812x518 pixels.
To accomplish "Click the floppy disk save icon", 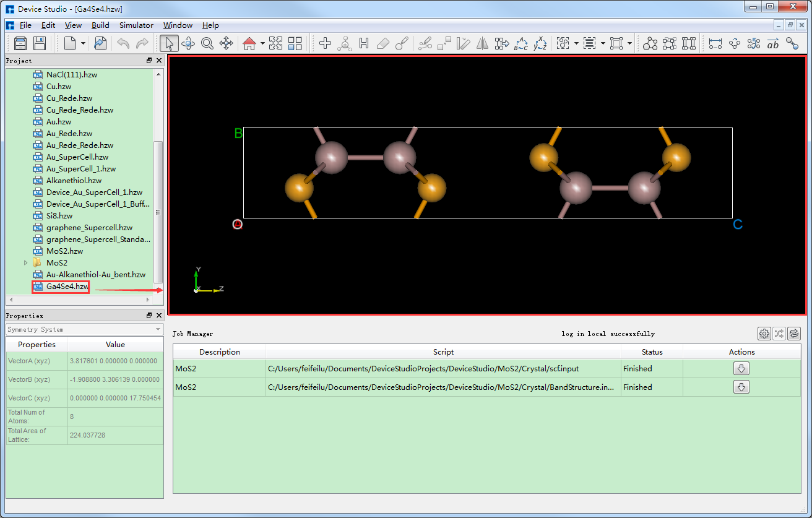I will click(40, 43).
